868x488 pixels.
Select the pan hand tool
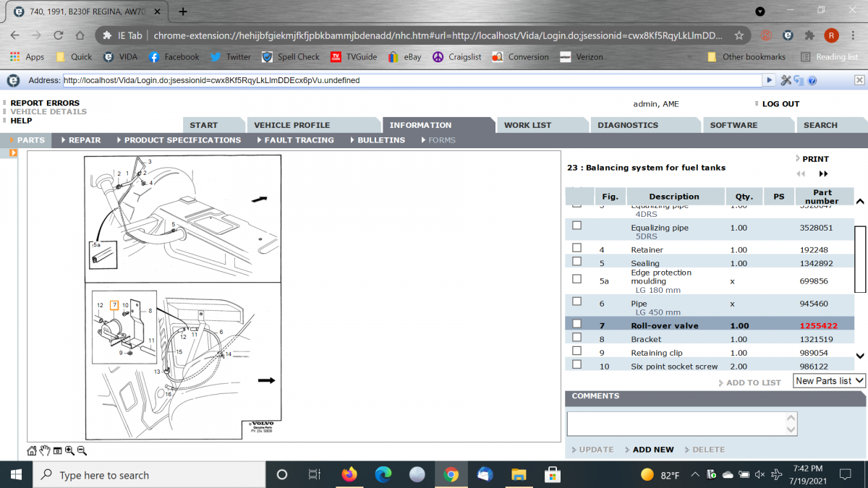44,450
